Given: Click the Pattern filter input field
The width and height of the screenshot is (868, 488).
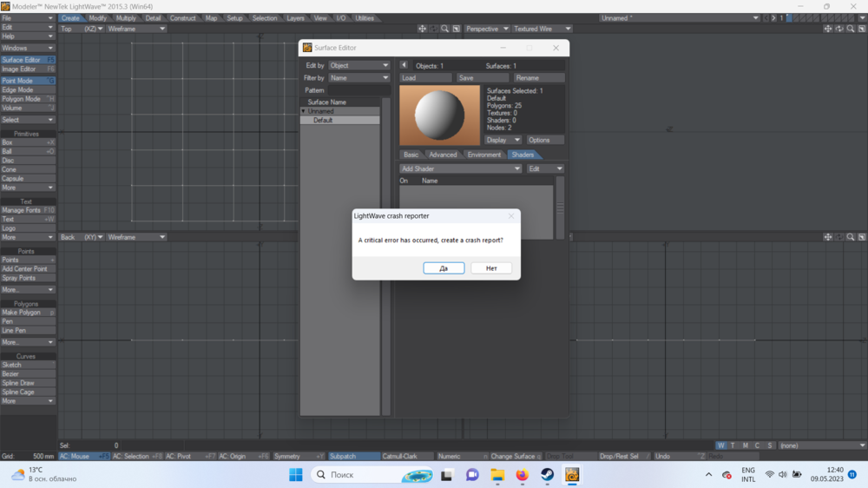Looking at the screenshot, I should click(x=360, y=90).
